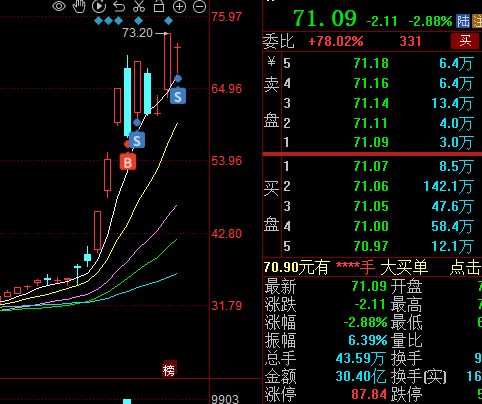Image resolution: width=482 pixels, height=404 pixels.
Task: Click the 陆 badge beside the percent change
Action: click(464, 21)
